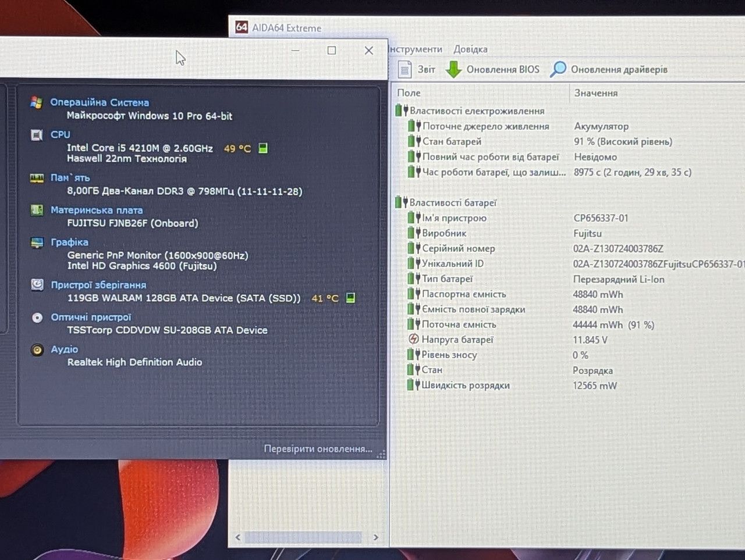The image size is (745, 560).
Task: Open the Пристрої зберігання section heading
Action: tap(98, 285)
